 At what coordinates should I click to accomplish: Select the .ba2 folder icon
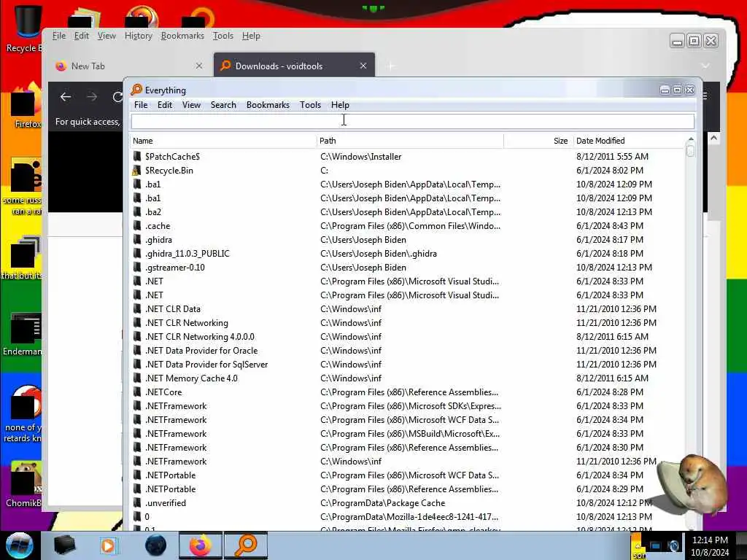coord(137,211)
